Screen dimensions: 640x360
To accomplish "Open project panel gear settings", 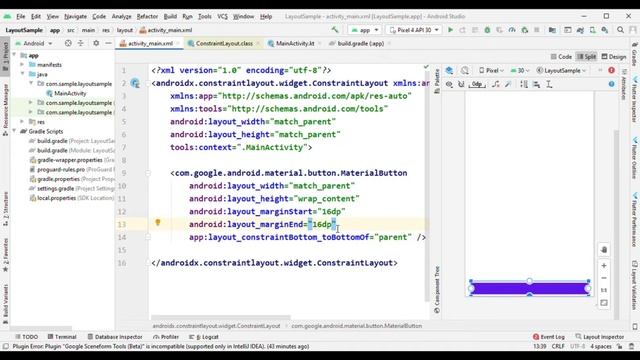I will point(96,43).
